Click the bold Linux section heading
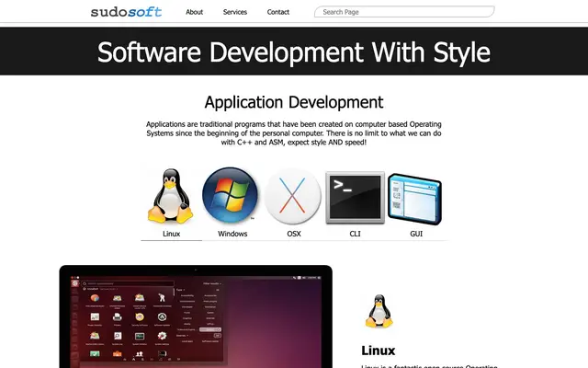588x368 pixels. [378, 351]
